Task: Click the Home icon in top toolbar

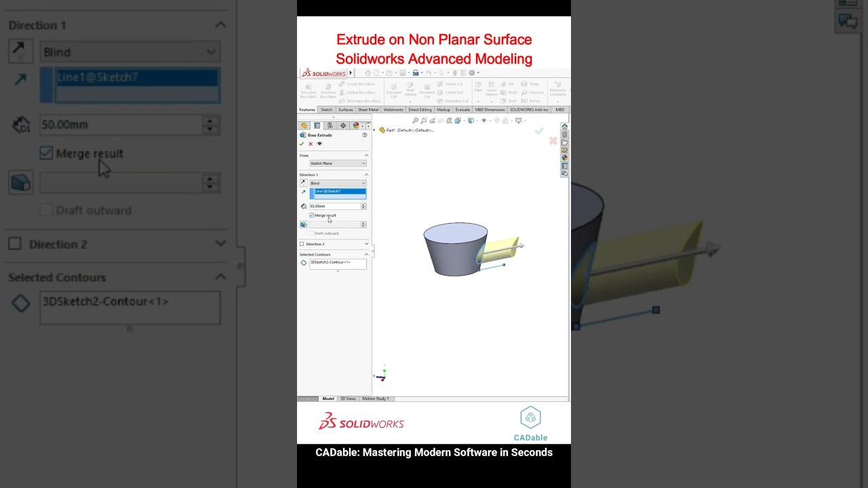Action: pyautogui.click(x=368, y=73)
